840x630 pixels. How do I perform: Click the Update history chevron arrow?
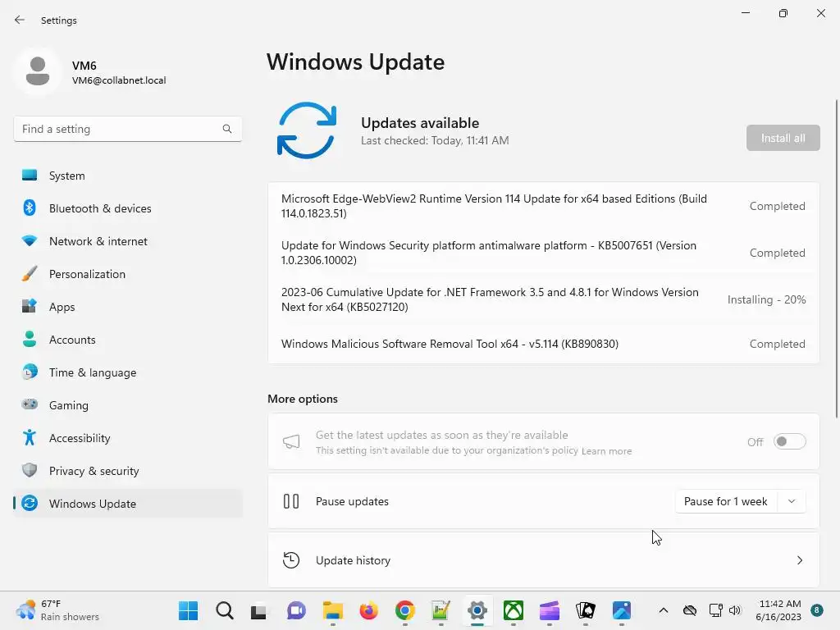click(799, 560)
